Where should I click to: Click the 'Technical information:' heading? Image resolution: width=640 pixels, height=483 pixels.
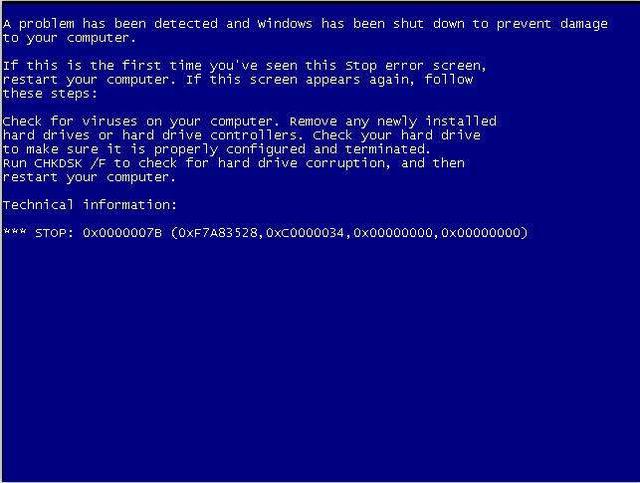[89, 205]
